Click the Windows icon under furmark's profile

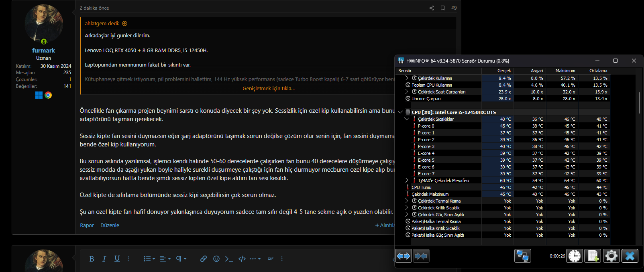coord(39,95)
